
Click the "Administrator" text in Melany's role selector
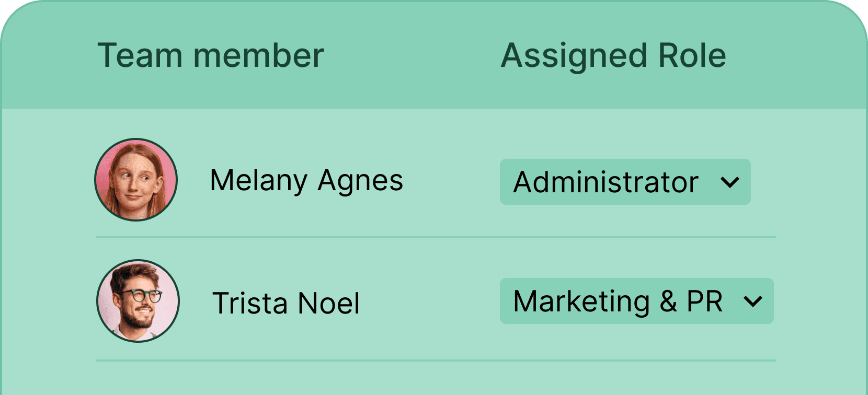606,182
